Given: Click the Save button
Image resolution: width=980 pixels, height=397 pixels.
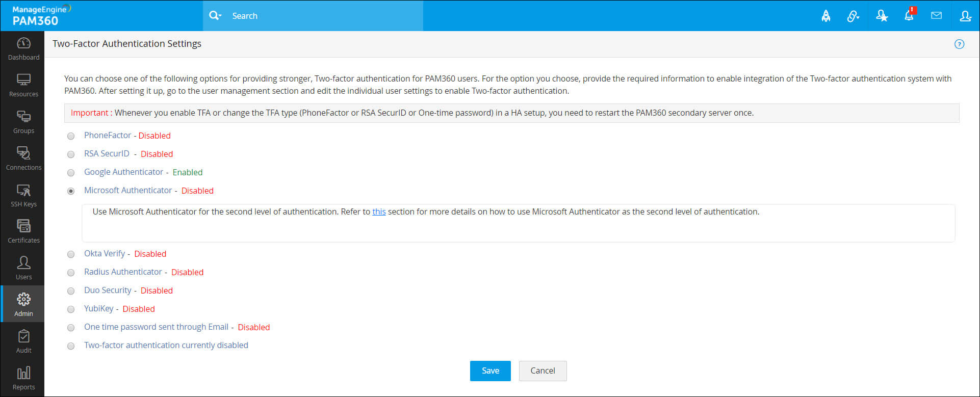Looking at the screenshot, I should point(490,370).
